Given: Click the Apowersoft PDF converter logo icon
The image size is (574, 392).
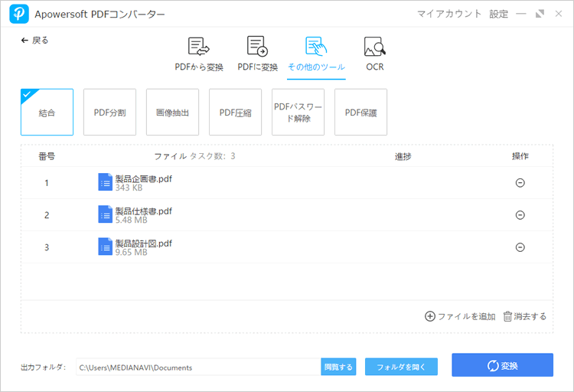Looking at the screenshot, I should (18, 14).
